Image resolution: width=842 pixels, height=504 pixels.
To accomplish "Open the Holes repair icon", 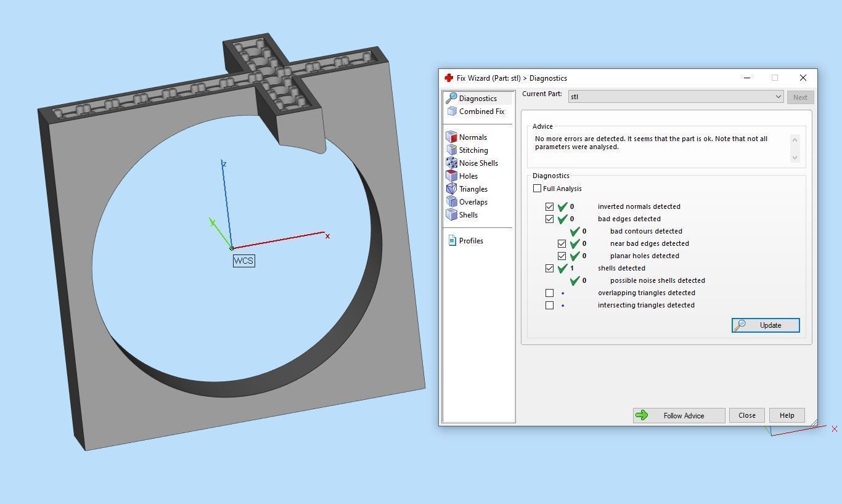I will [x=452, y=176].
